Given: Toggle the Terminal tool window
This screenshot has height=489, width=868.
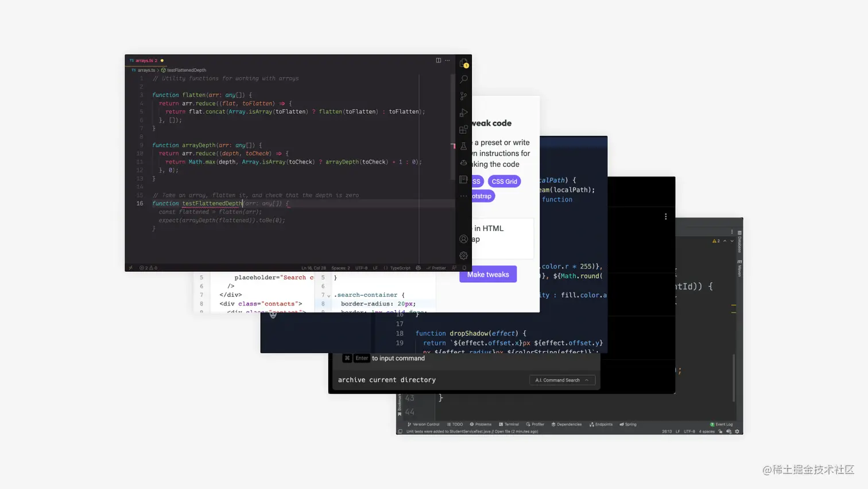Looking at the screenshot, I should (x=510, y=425).
